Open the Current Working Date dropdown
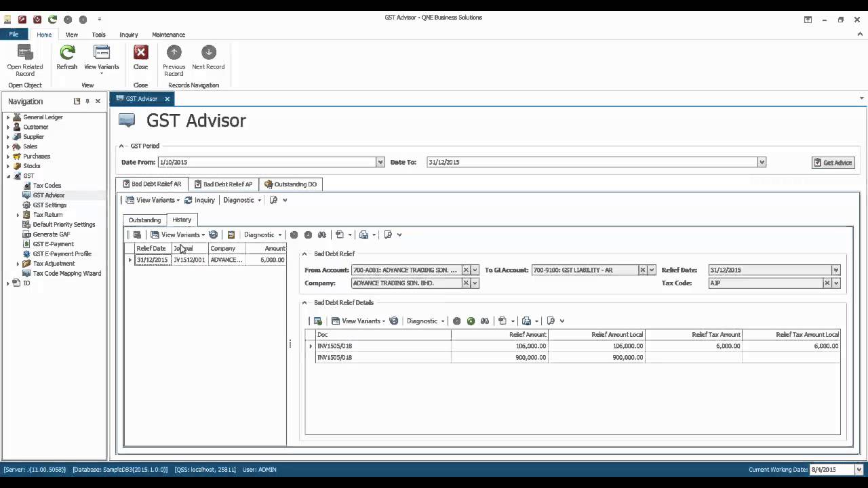868x488 pixels. point(859,469)
